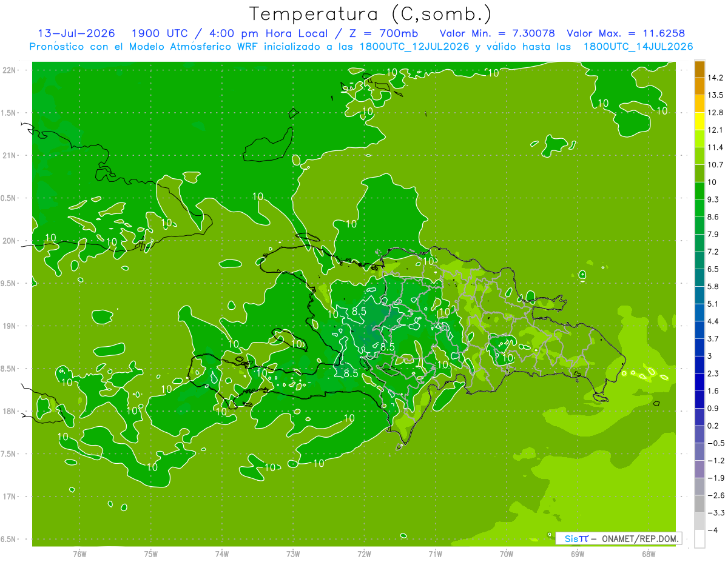Click the "75W" longitude axis label

coord(151,554)
